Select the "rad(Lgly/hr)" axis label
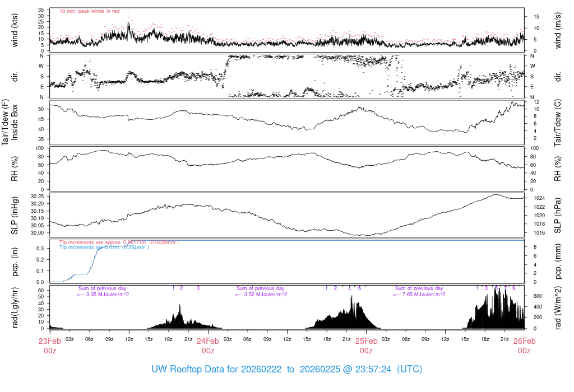 [15, 307]
